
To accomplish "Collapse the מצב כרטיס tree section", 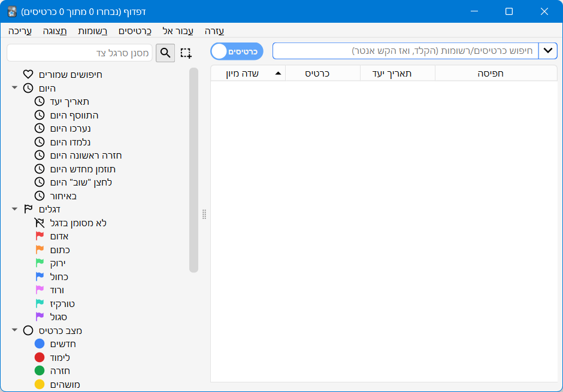I will (x=15, y=330).
